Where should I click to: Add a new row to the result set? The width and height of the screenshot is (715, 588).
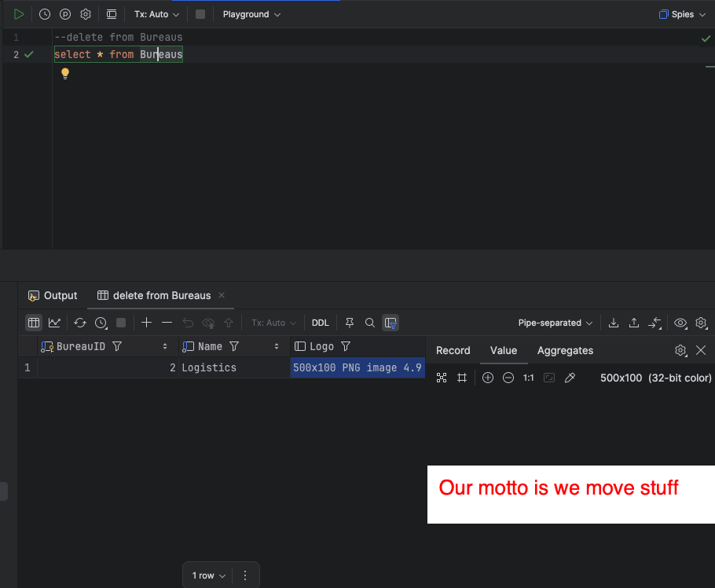pos(146,322)
